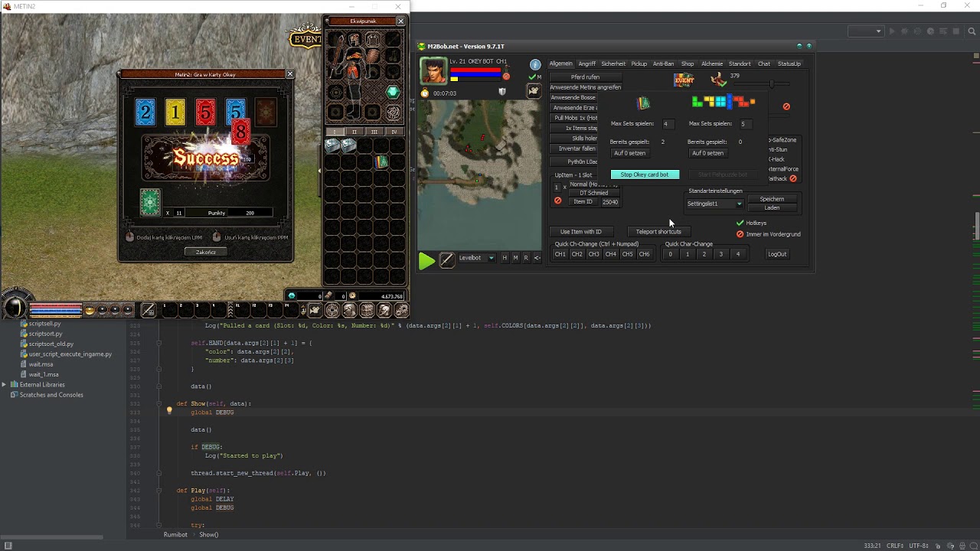The height and width of the screenshot is (551, 980).
Task: Click the Rumibot breadcrumb below the editor
Action: pyautogui.click(x=175, y=534)
